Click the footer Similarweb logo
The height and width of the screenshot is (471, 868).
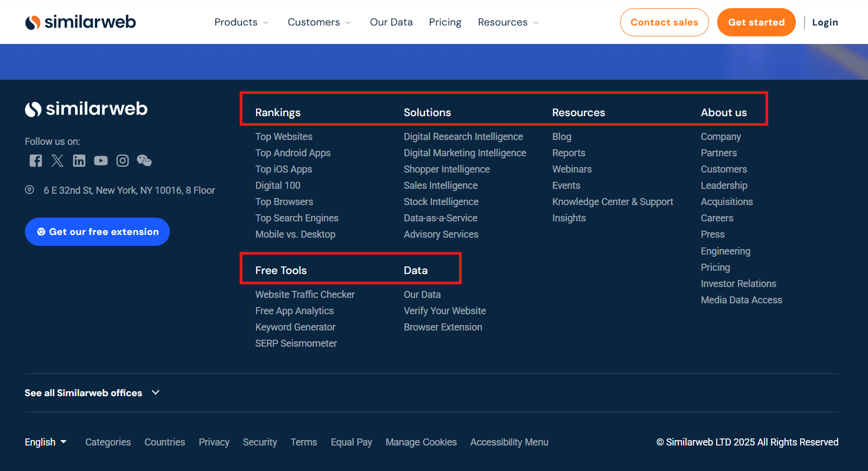pyautogui.click(x=86, y=109)
